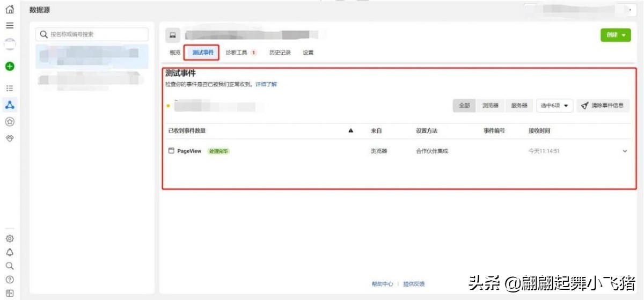Open the 详细了解 link
Viewport: 644px width, 300px height.
pyautogui.click(x=266, y=84)
